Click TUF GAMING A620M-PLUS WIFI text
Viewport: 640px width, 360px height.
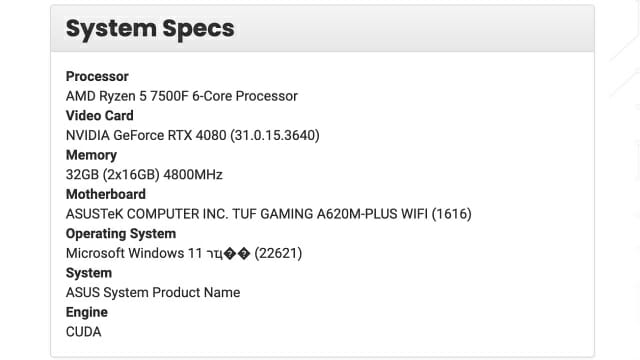coord(330,214)
